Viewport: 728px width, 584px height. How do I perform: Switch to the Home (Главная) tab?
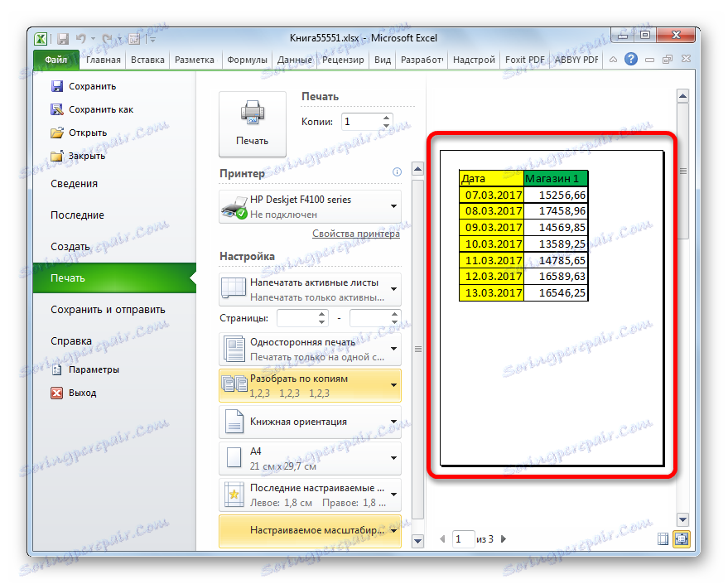pyautogui.click(x=103, y=60)
